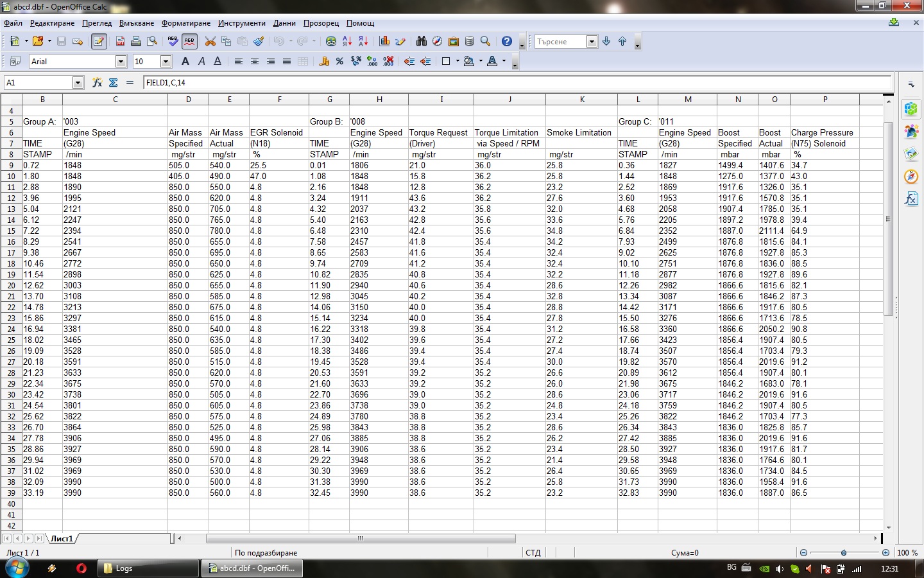This screenshot has height=578, width=924.
Task: Apply the percent number format
Action: 339,62
